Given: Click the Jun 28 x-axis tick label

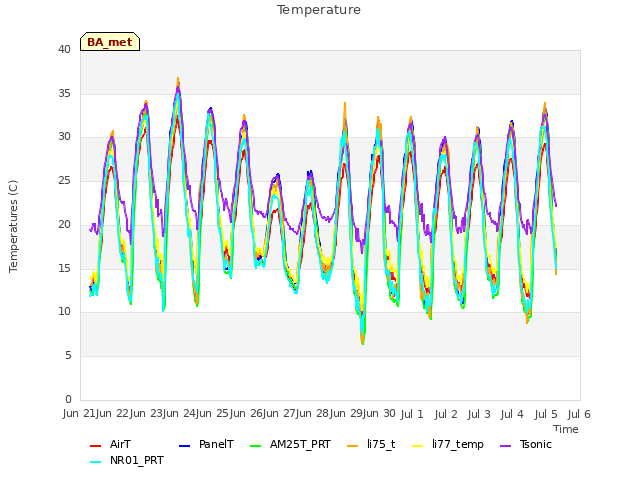Looking at the screenshot, I should pyautogui.click(x=313, y=413).
